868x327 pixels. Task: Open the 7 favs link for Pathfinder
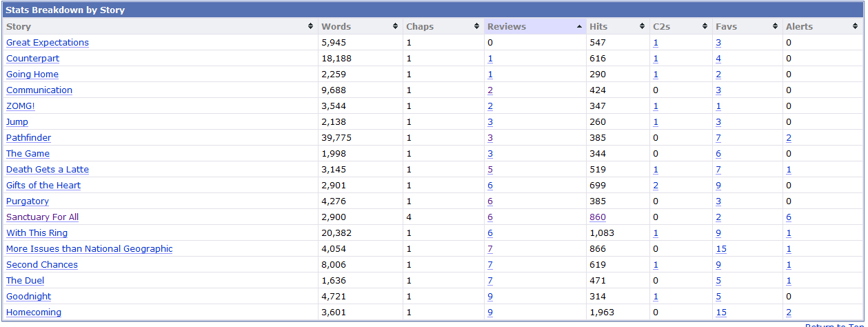tap(718, 138)
